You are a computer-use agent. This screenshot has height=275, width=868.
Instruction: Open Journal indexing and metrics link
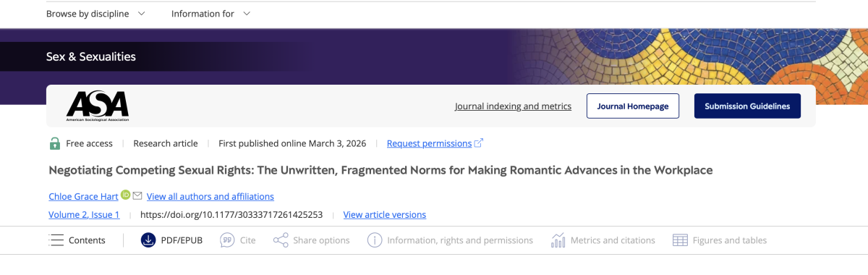tap(513, 106)
